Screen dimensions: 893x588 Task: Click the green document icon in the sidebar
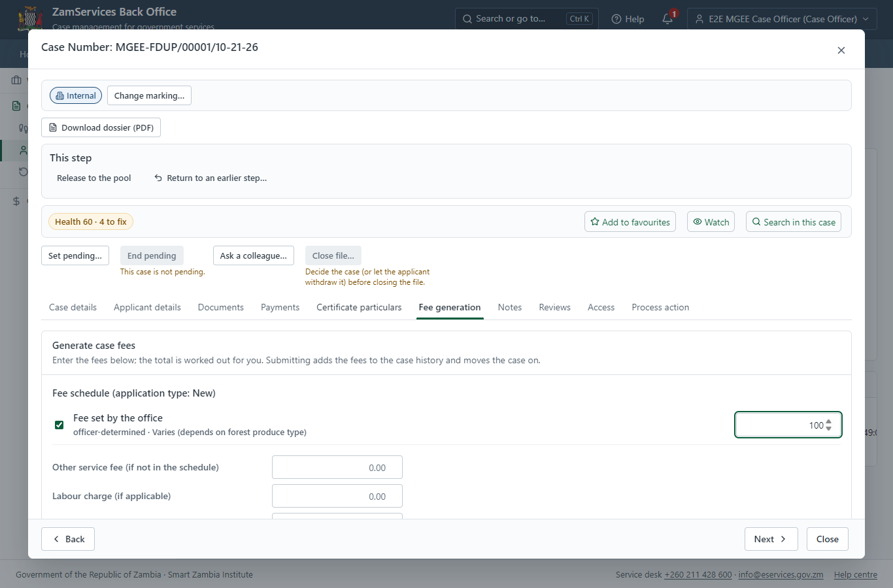[16, 106]
